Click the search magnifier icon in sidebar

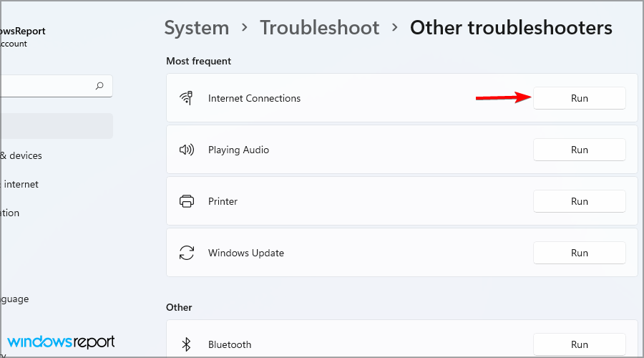click(99, 85)
